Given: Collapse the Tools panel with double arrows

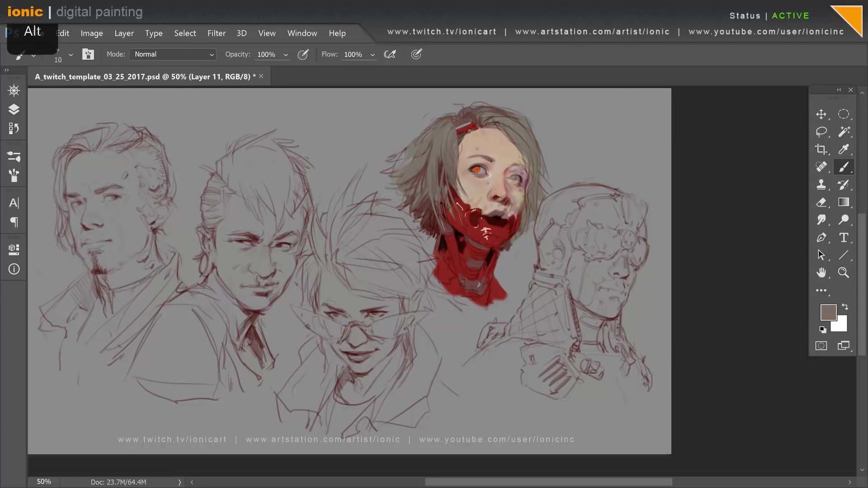Looking at the screenshot, I should tap(839, 90).
